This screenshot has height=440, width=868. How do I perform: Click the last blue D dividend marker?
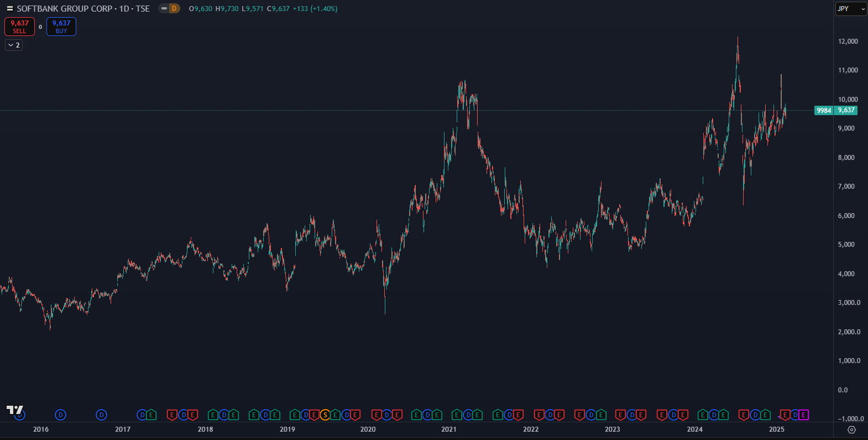pyautogui.click(x=795, y=415)
